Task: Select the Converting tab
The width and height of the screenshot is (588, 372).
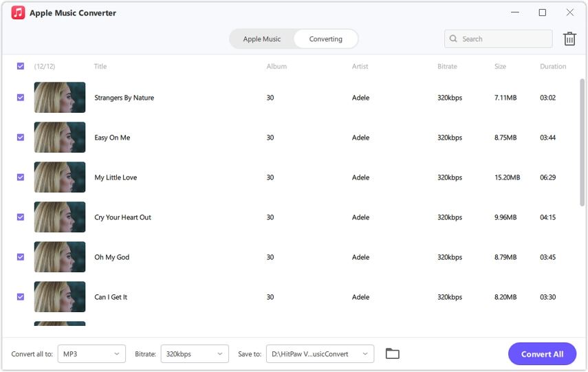Action: point(325,39)
